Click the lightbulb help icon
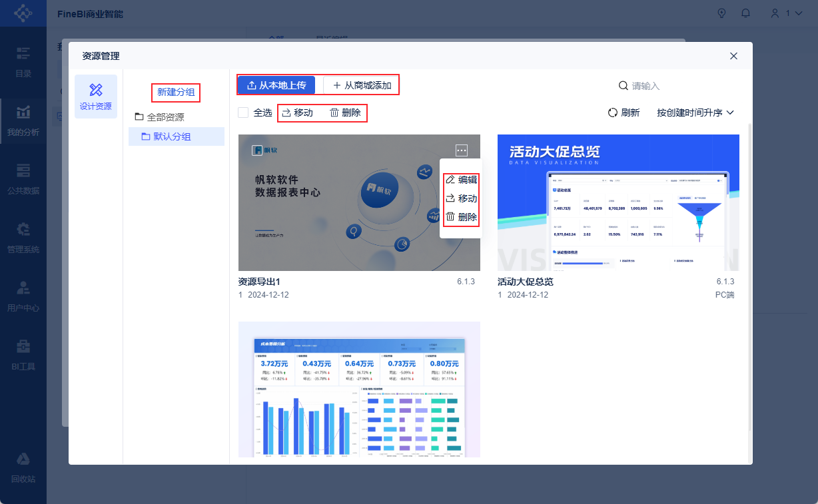This screenshot has height=504, width=818. coord(721,13)
